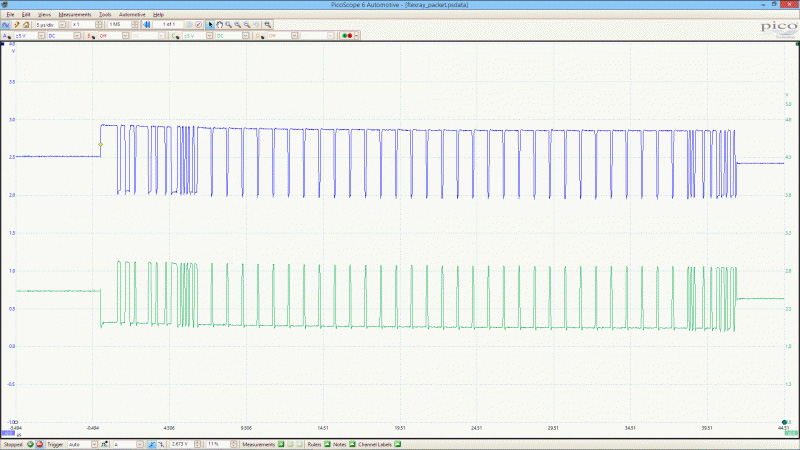Click the home startup settings icon
The height and width of the screenshot is (450, 800).
[x=28, y=24]
